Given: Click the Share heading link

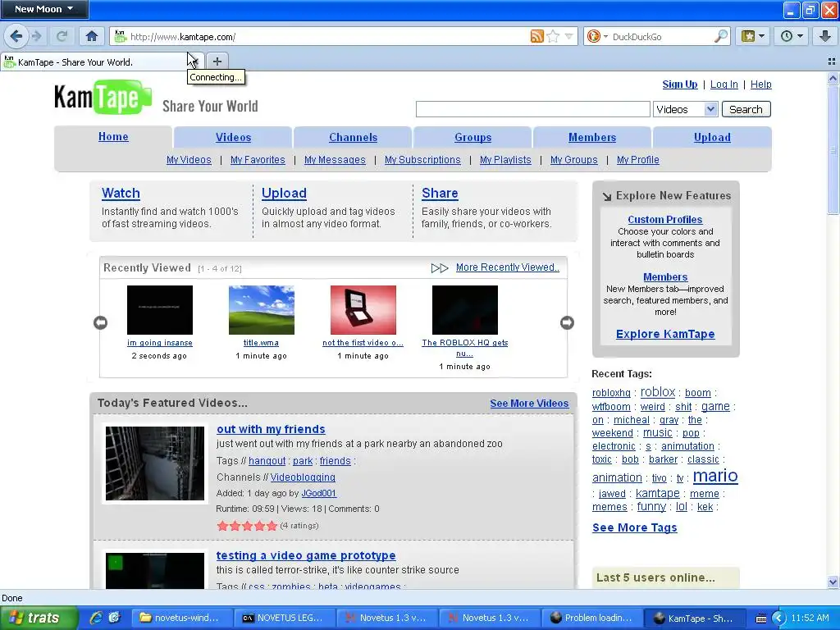Looking at the screenshot, I should [440, 193].
